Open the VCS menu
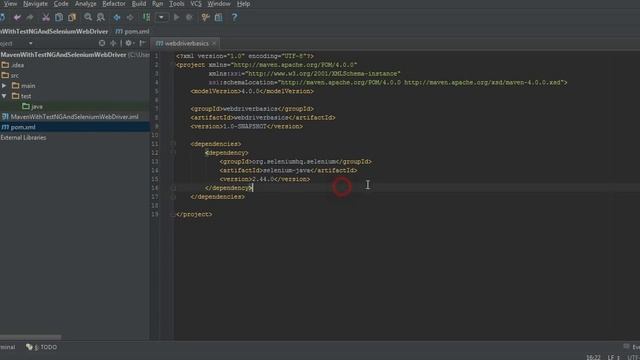The height and width of the screenshot is (360, 640). [x=196, y=4]
